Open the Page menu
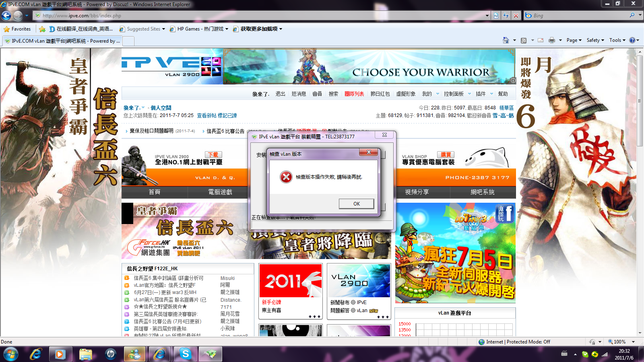The height and width of the screenshot is (362, 644). (574, 40)
